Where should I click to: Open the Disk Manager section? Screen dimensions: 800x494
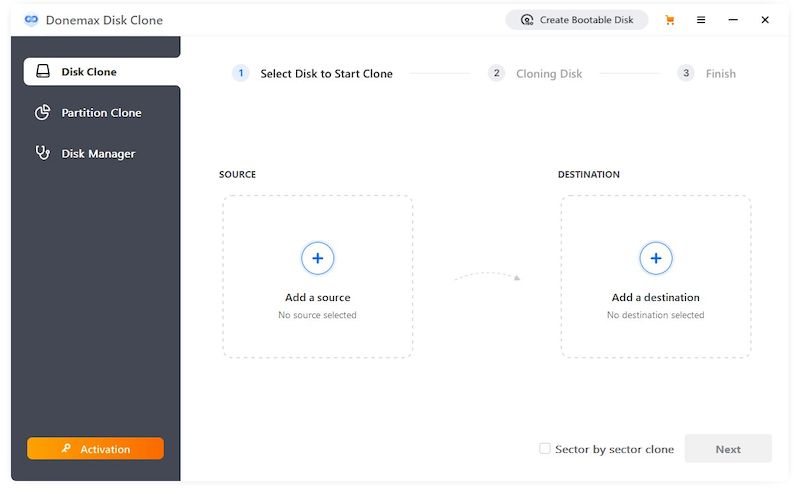98,154
